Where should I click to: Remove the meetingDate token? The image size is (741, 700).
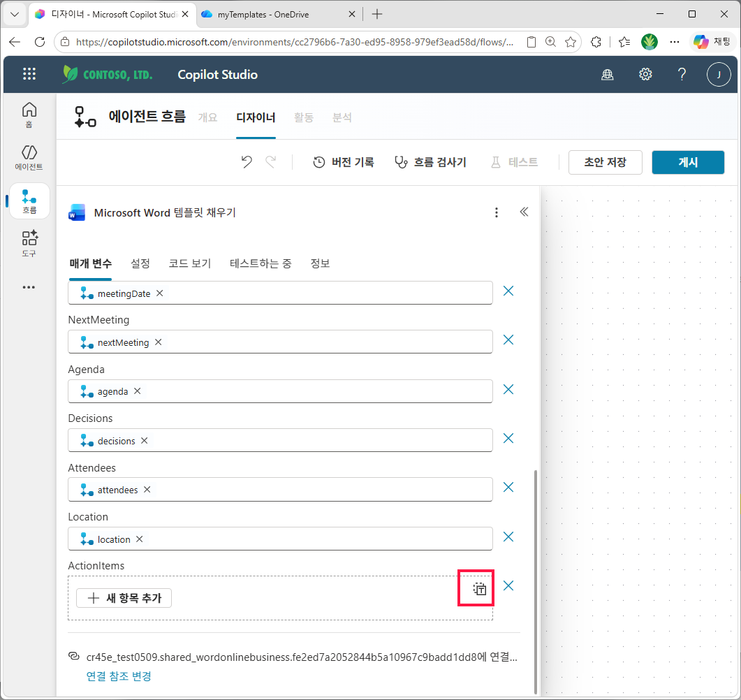[x=160, y=293]
